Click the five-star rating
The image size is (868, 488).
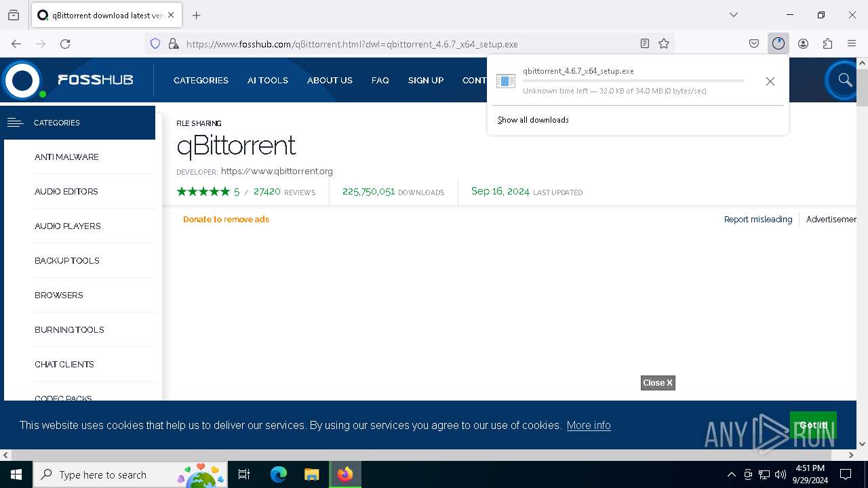(x=203, y=192)
